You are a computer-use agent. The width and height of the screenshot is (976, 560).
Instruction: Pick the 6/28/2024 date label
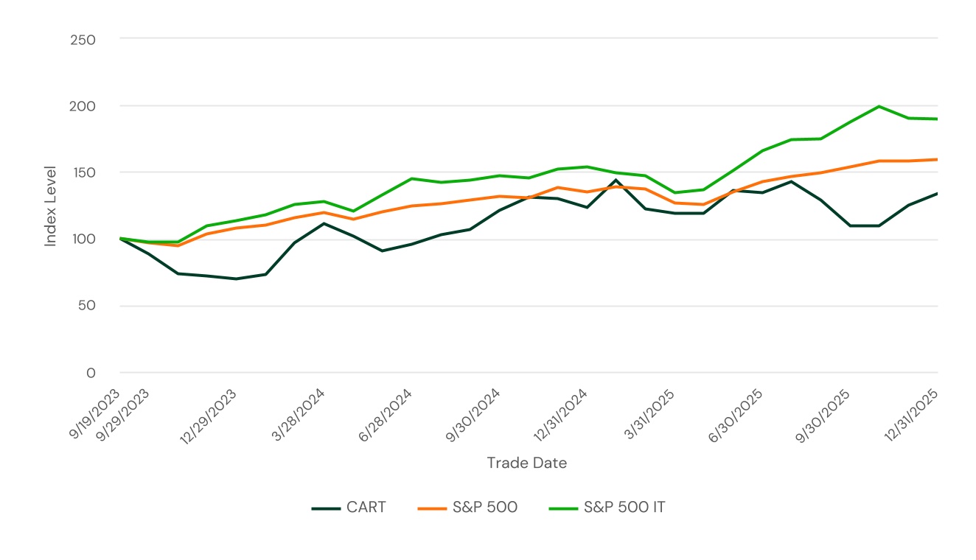[x=386, y=415]
